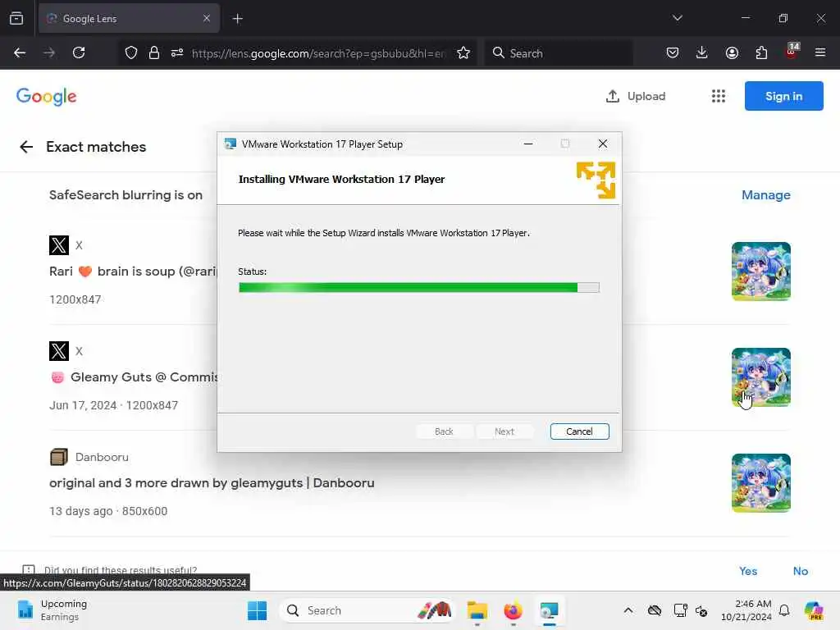The height and width of the screenshot is (630, 840).
Task: Click the muted volume tray icon
Action: coord(701,610)
